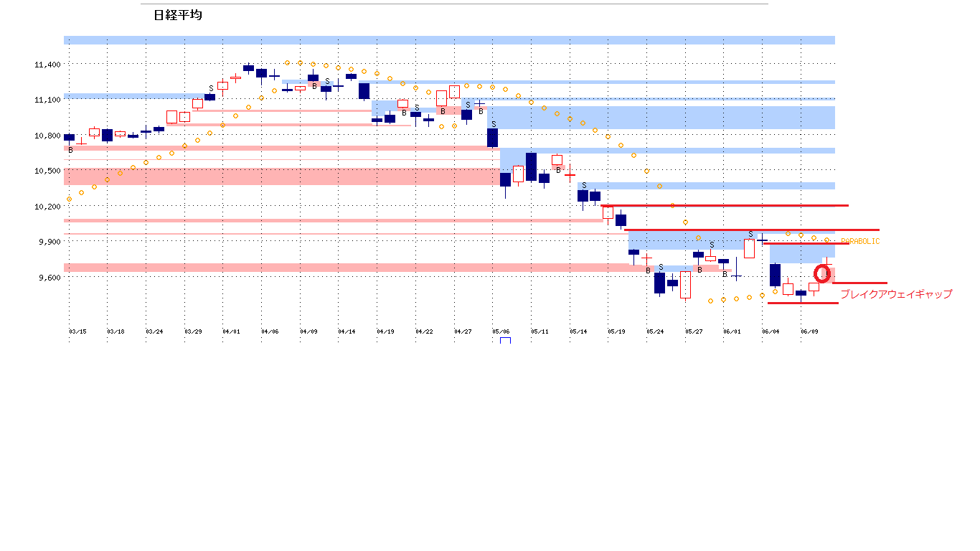This screenshot has height=551, width=980.
Task: Click the lowest red horizontal line below 9,600
Action: click(802, 303)
